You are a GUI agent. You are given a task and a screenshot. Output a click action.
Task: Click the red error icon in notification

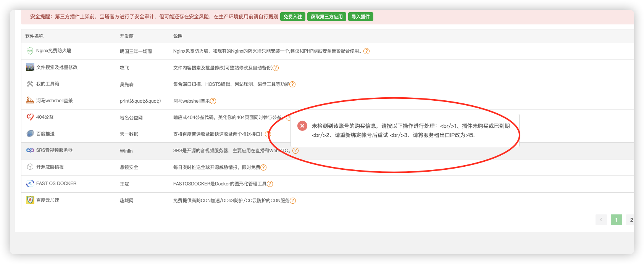302,126
